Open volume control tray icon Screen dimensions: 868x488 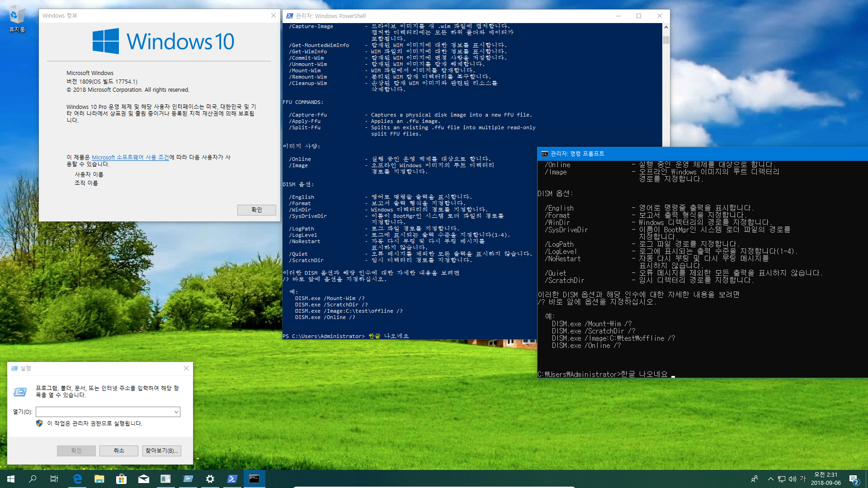point(792,479)
